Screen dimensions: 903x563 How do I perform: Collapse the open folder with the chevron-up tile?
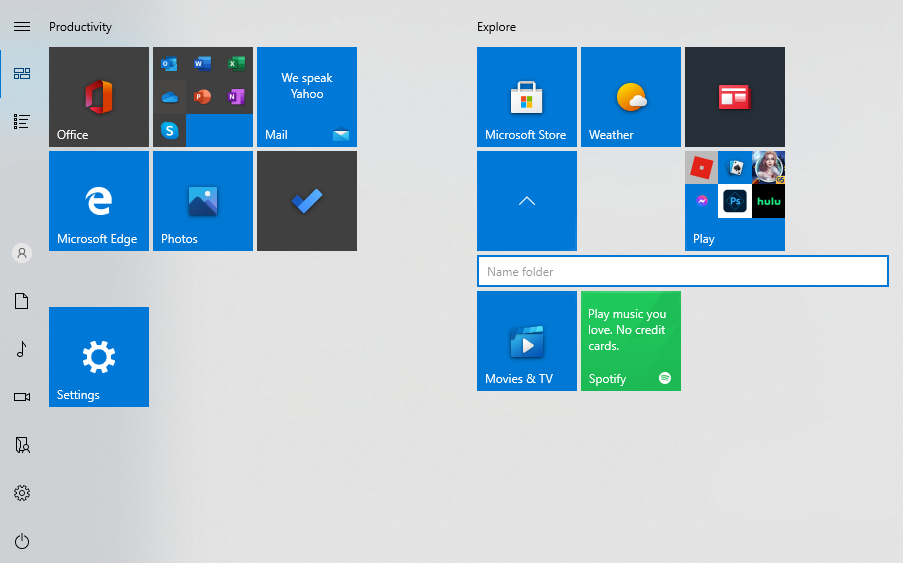(x=526, y=201)
